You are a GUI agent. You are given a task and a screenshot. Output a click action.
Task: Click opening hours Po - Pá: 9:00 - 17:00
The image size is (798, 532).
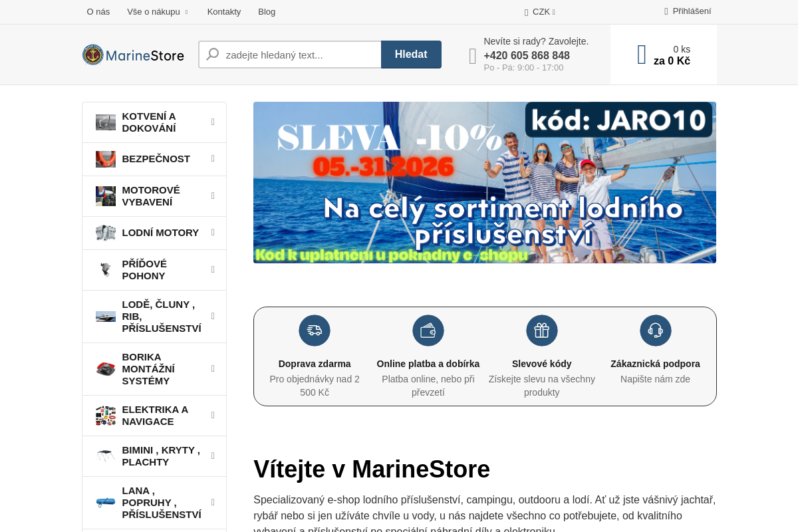[x=523, y=68]
